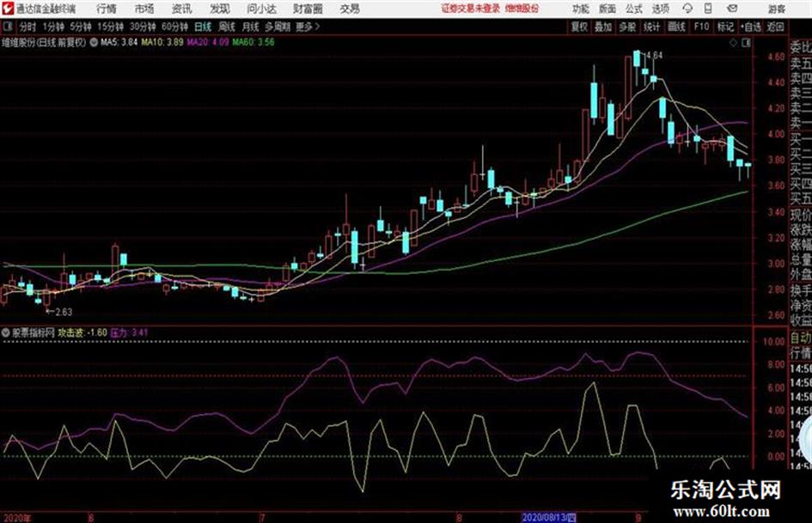Open the envelope messages icon

point(732,9)
